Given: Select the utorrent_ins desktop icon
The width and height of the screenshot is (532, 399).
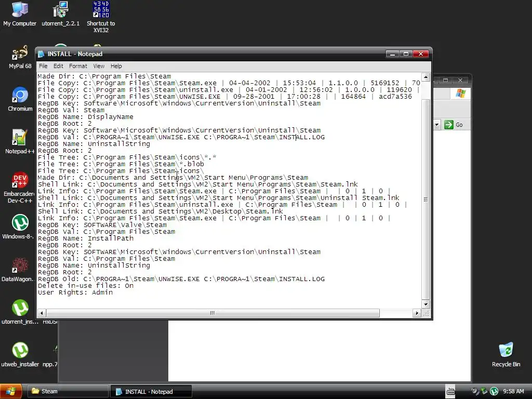Looking at the screenshot, I should (x=20, y=312).
